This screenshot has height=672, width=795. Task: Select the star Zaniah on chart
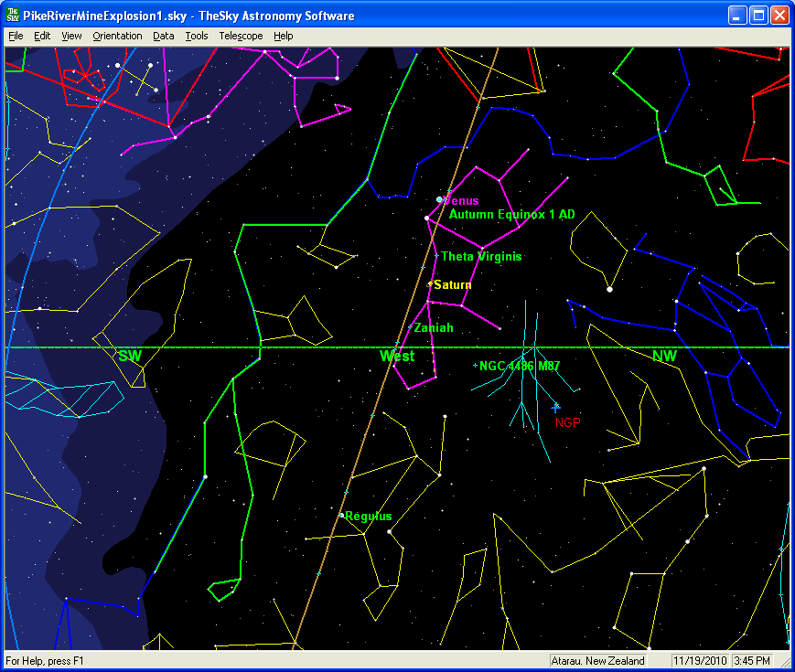(x=411, y=327)
